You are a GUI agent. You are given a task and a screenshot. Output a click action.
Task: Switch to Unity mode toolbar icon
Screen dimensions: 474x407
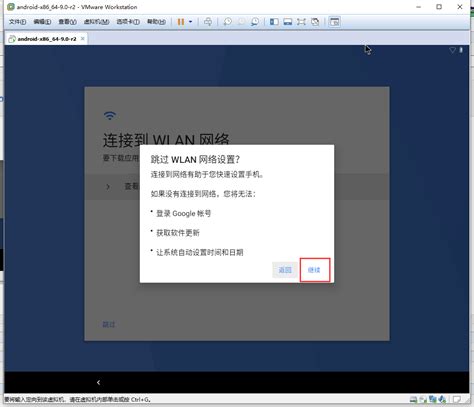pos(315,22)
